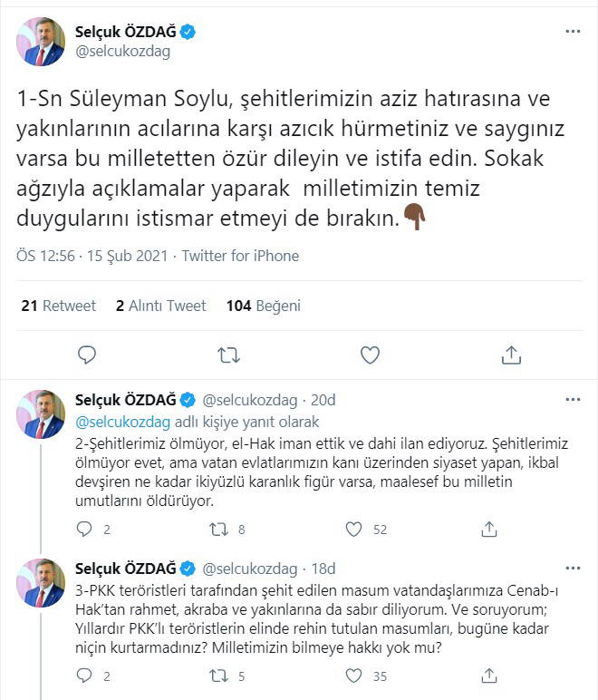
Task: Like the main tweet
Action: [370, 354]
